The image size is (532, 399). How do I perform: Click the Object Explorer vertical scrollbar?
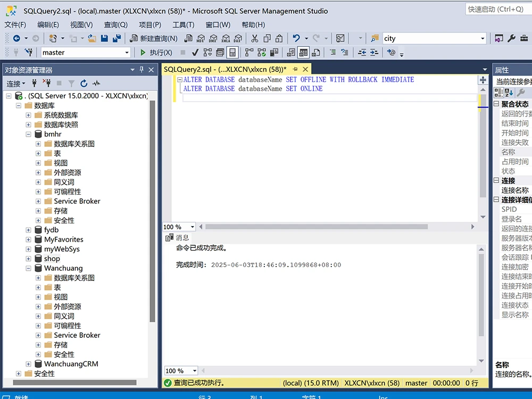[x=152, y=212]
